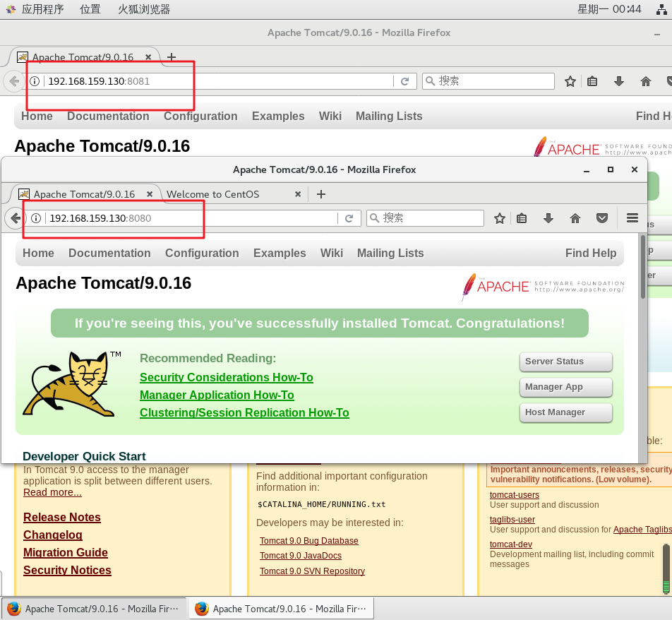Open Configuration in the front window's Tomcat nav
The height and width of the screenshot is (620, 672).
point(202,253)
